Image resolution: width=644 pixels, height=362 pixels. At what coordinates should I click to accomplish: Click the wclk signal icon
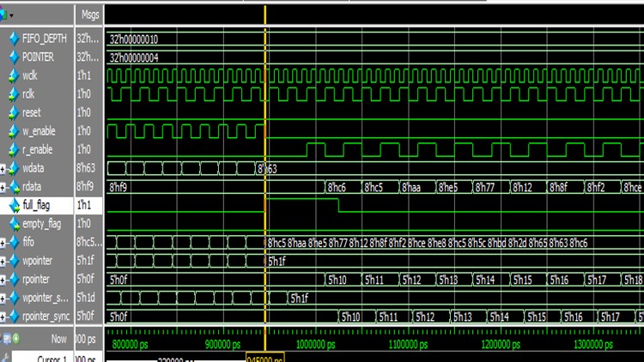pos(14,75)
